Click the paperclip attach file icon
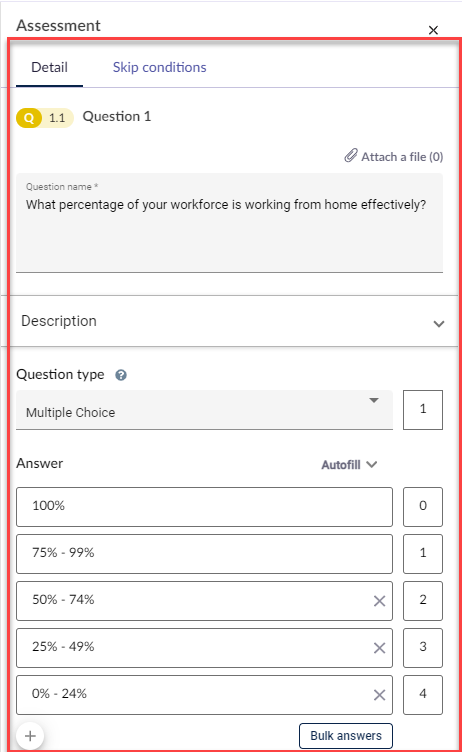The height and width of the screenshot is (752, 462). tap(351, 156)
